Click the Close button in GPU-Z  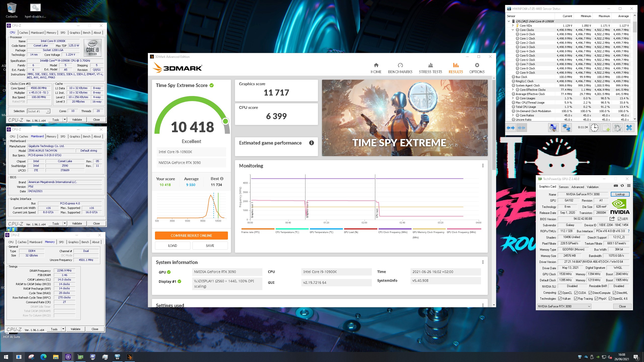622,306
